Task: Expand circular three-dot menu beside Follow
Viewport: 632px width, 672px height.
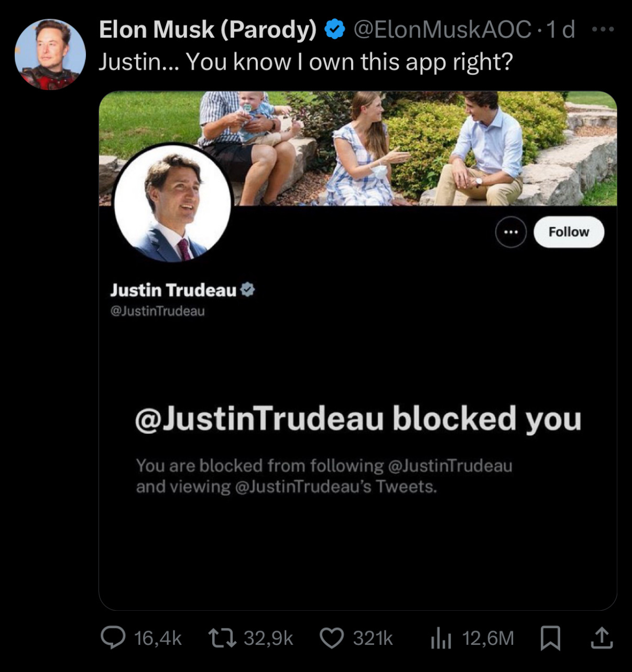Action: (x=510, y=232)
